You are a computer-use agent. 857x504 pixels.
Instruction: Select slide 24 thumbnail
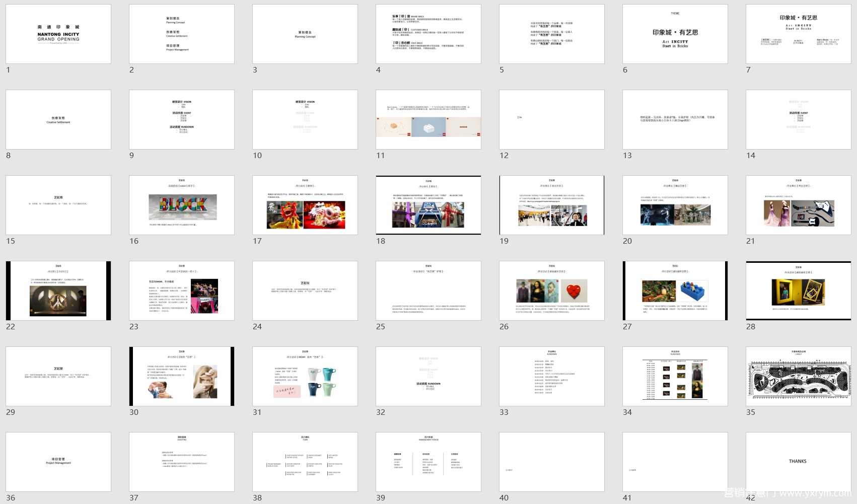coord(305,291)
